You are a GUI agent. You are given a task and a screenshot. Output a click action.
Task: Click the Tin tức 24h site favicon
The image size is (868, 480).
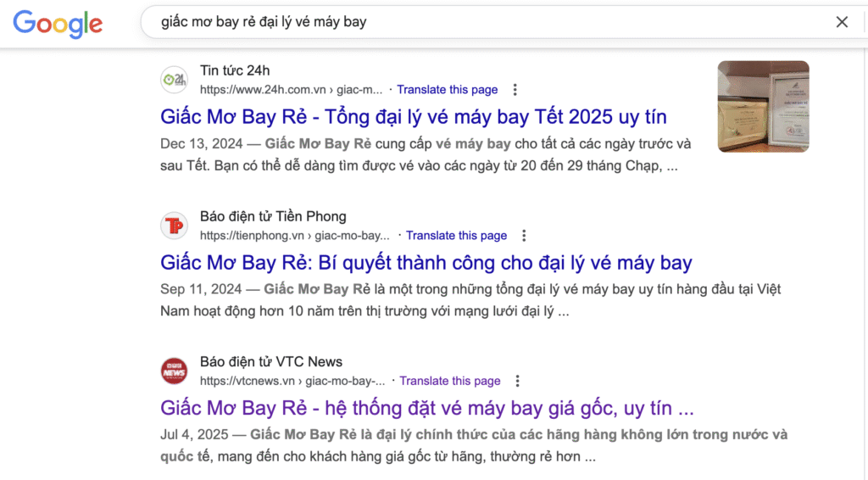[x=175, y=80]
